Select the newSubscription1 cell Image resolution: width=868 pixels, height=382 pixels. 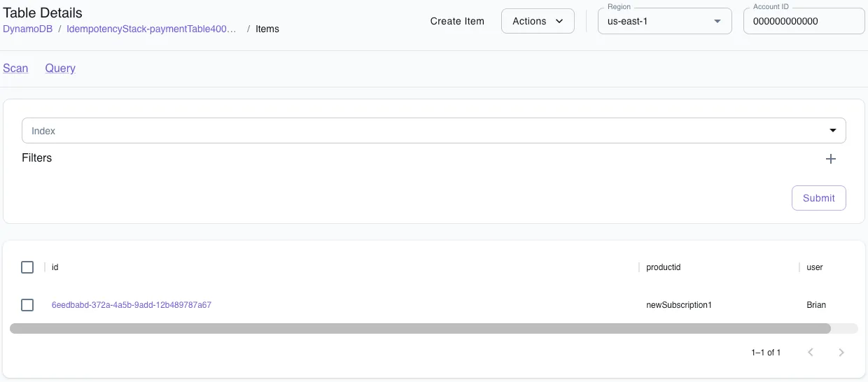(678, 305)
